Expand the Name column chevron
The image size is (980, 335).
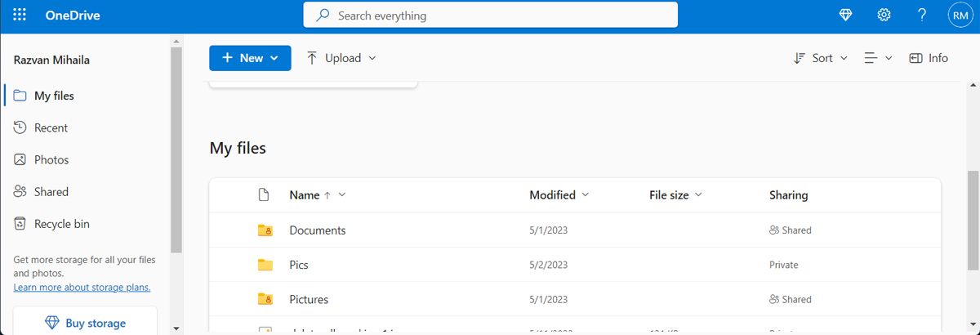click(x=342, y=194)
